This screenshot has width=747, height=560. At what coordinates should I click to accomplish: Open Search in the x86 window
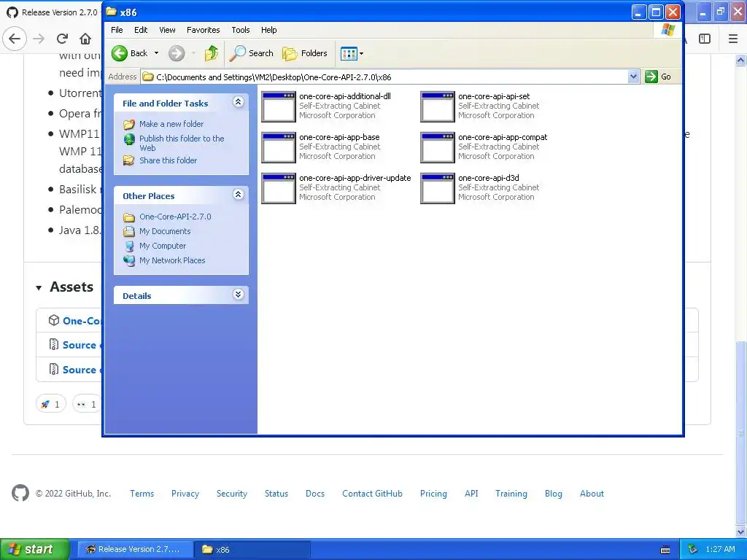251,53
